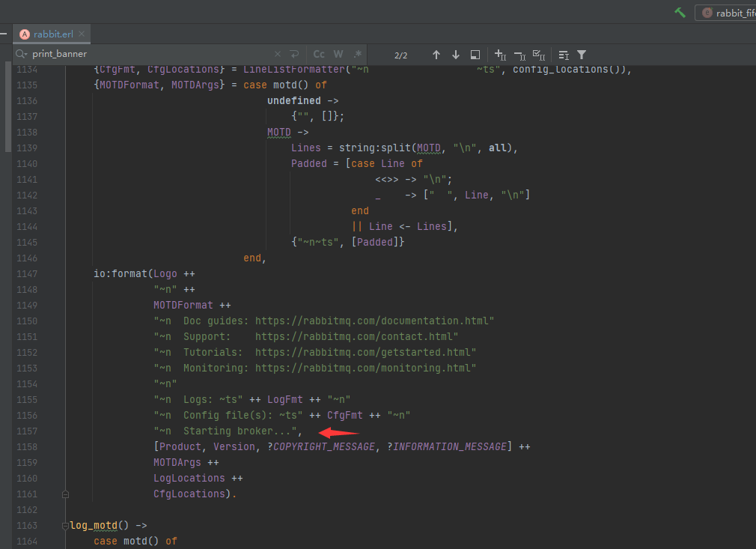This screenshot has height=549, width=756.
Task: Click CfgLocations on line 1161
Action: tap(189, 494)
